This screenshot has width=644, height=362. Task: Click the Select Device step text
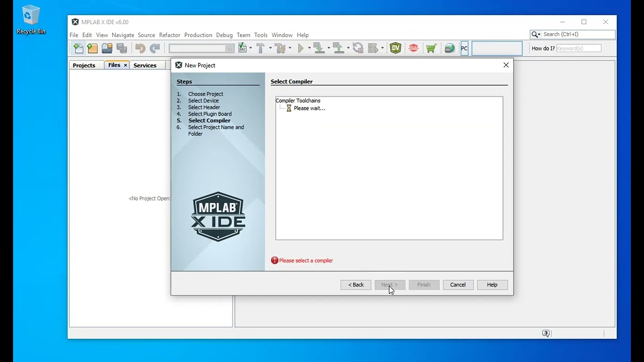(x=203, y=101)
